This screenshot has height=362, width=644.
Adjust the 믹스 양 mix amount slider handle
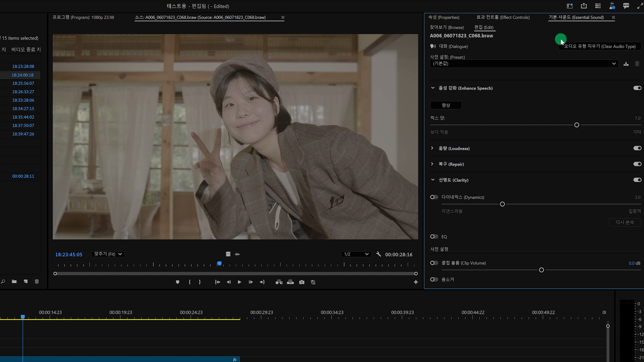(x=577, y=125)
